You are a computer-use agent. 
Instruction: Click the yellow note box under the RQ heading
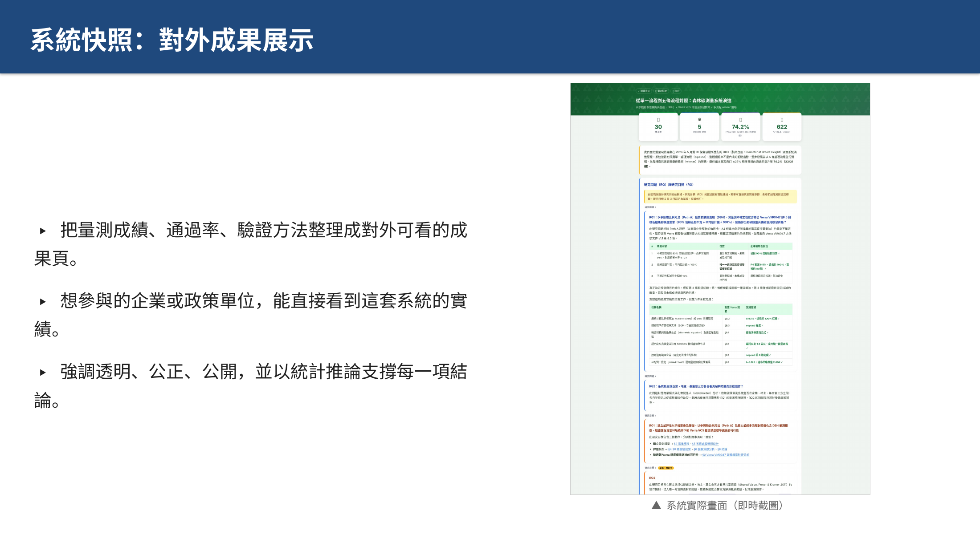720,197
